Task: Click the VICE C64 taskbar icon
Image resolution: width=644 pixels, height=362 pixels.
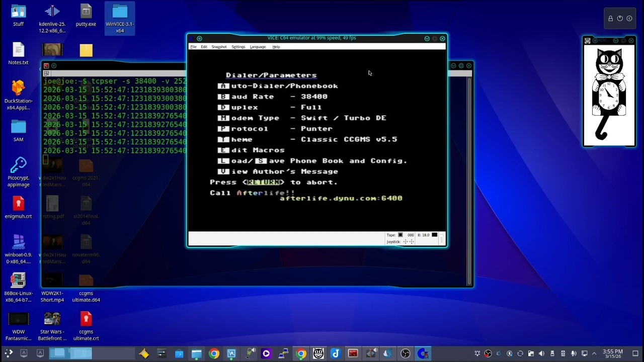Action: pos(423,353)
